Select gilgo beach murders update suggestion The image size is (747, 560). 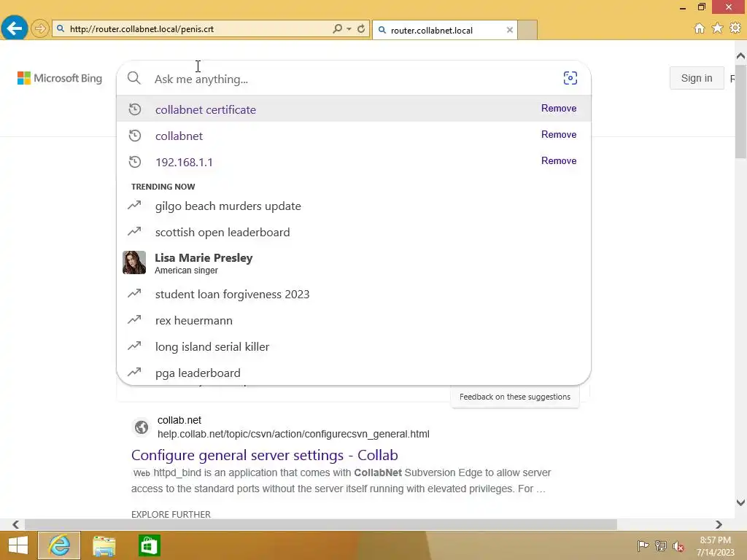(354, 206)
